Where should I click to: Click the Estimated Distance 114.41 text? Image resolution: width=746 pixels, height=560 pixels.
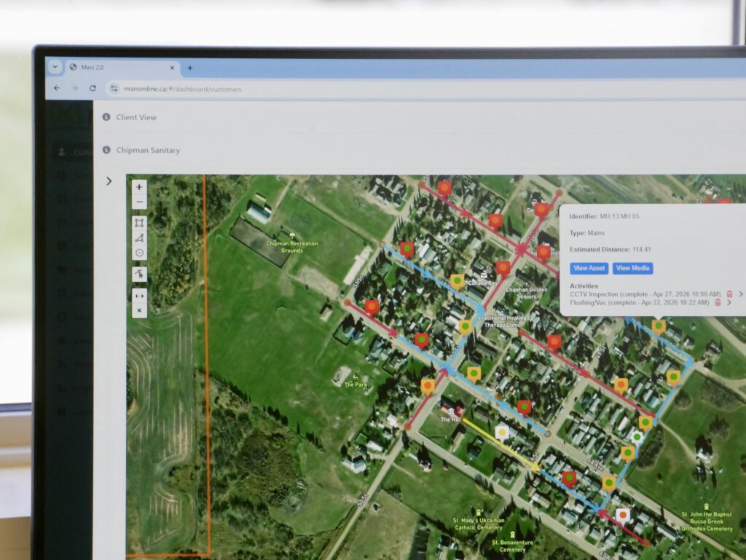point(610,249)
